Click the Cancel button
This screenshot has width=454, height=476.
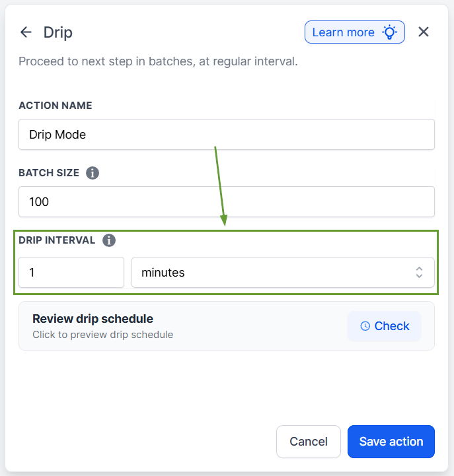click(309, 442)
